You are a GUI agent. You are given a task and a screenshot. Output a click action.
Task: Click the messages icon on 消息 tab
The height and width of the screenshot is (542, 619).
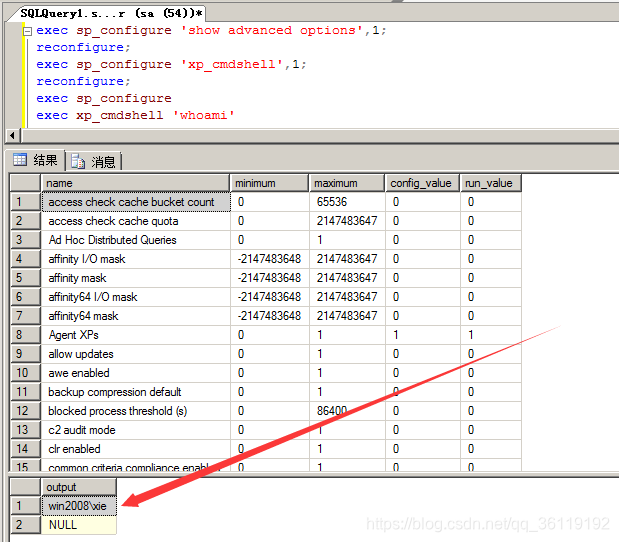(78, 161)
